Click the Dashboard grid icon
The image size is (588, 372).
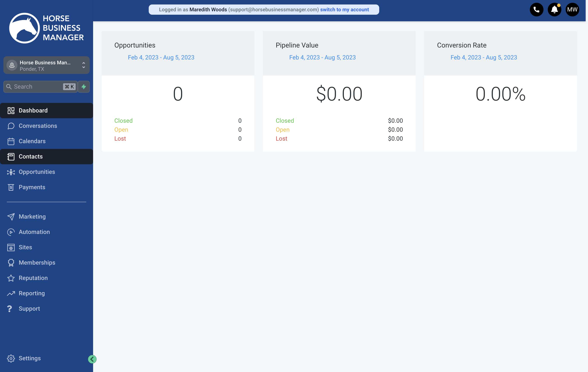click(x=11, y=111)
